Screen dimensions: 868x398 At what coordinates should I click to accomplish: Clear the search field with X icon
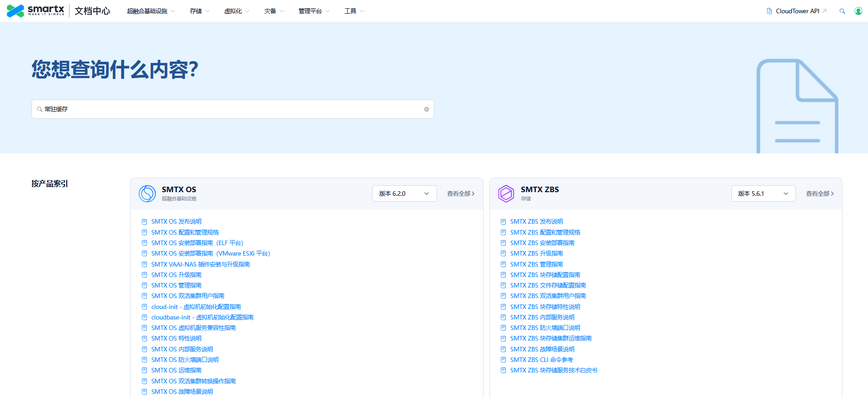click(x=426, y=109)
